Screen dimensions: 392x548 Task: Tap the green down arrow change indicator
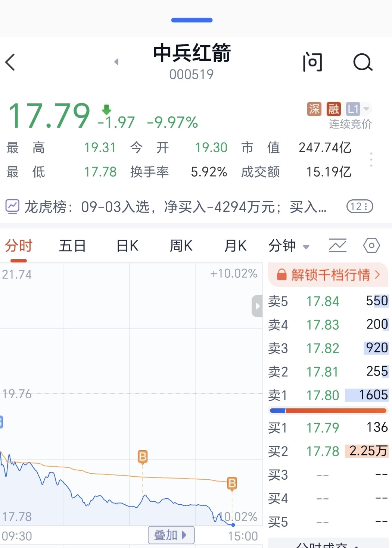107,109
